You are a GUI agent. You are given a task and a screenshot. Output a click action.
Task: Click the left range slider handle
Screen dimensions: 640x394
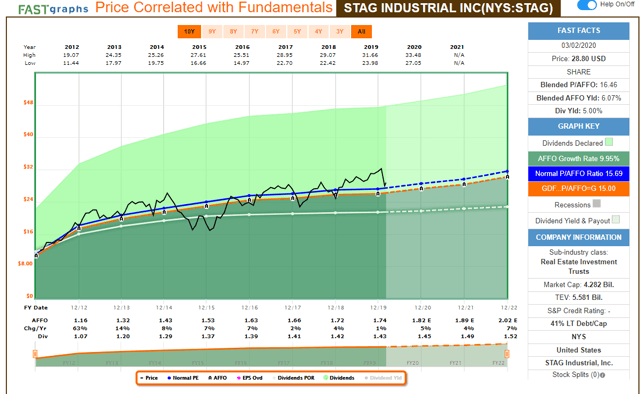coord(35,354)
